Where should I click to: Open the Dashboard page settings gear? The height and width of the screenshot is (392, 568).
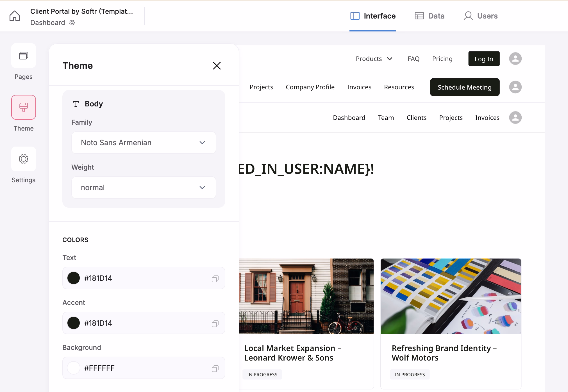72,23
